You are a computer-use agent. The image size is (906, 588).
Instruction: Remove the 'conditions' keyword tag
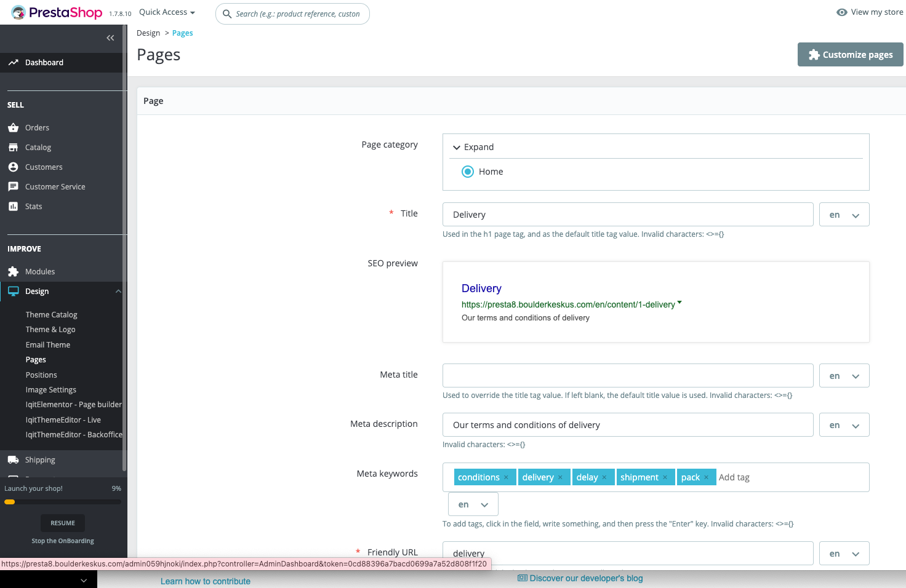506,477
